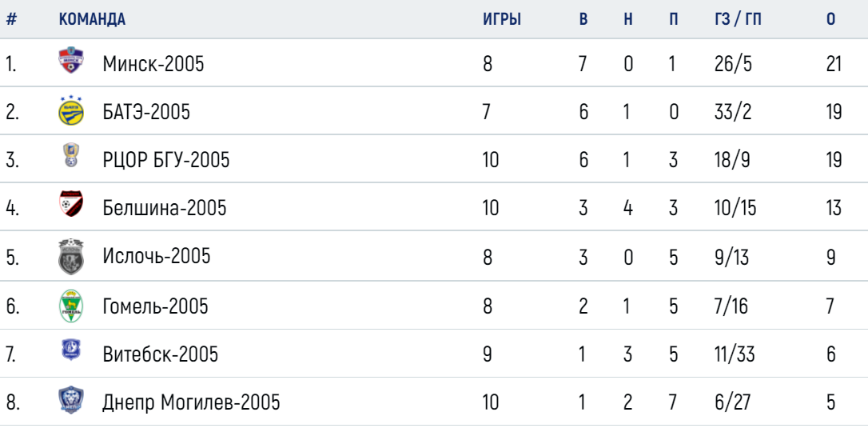This screenshot has width=868, height=428.
Task: Click the Витебск-2005 blue shield icon
Action: [71, 351]
